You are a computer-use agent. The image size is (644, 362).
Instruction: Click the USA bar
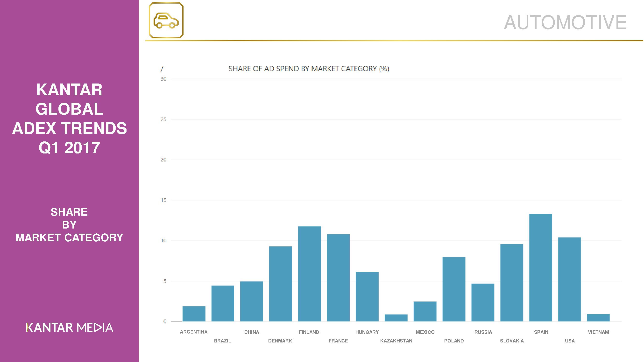[x=569, y=279]
